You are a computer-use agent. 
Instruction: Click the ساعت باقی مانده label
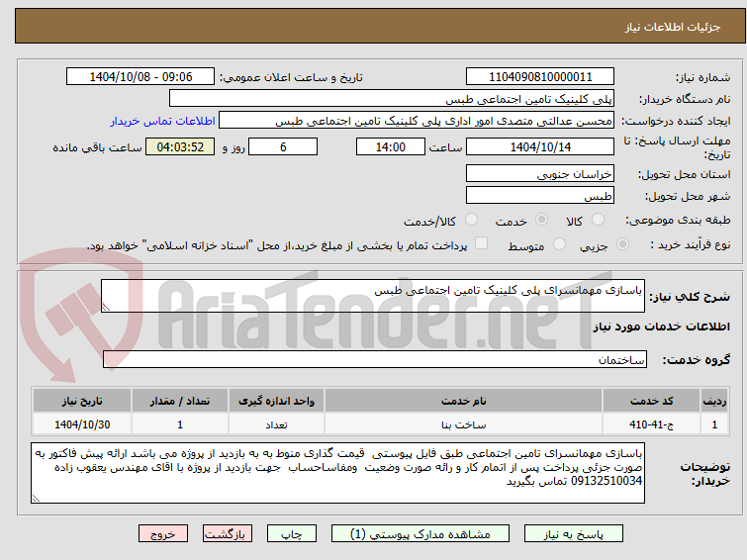(97, 147)
